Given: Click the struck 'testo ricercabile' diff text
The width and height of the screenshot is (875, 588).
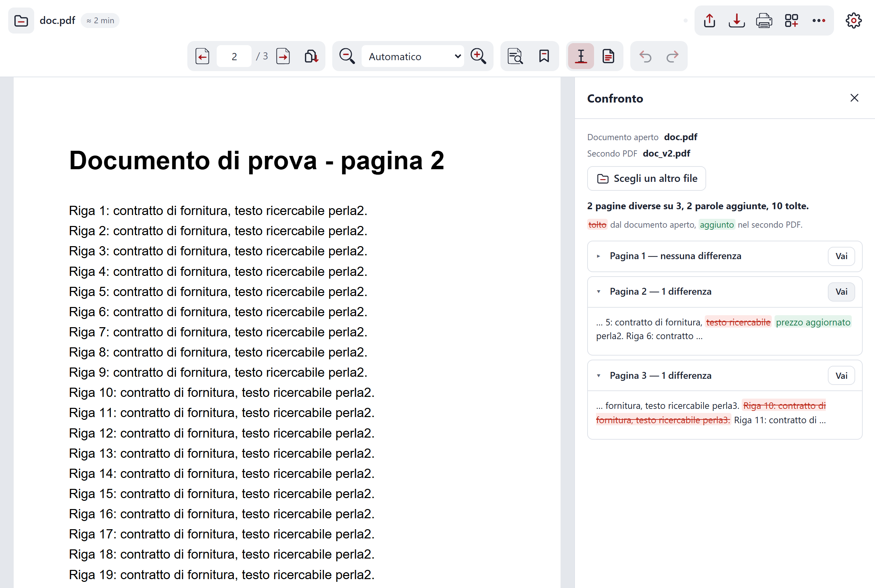Looking at the screenshot, I should click(x=738, y=322).
